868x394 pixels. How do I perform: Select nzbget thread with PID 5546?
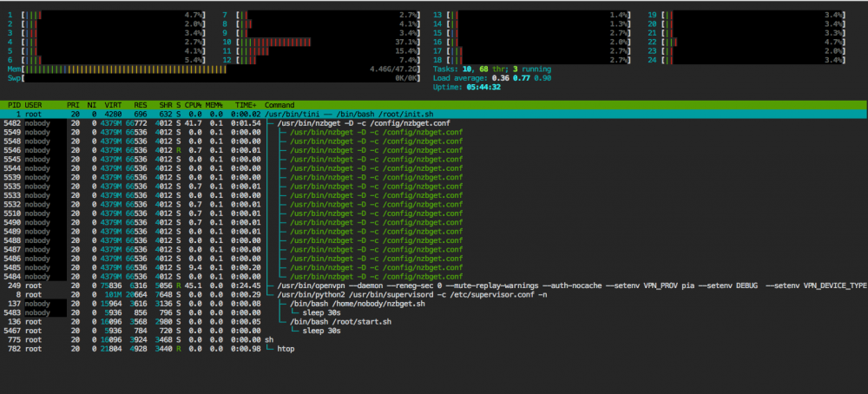tap(434, 150)
